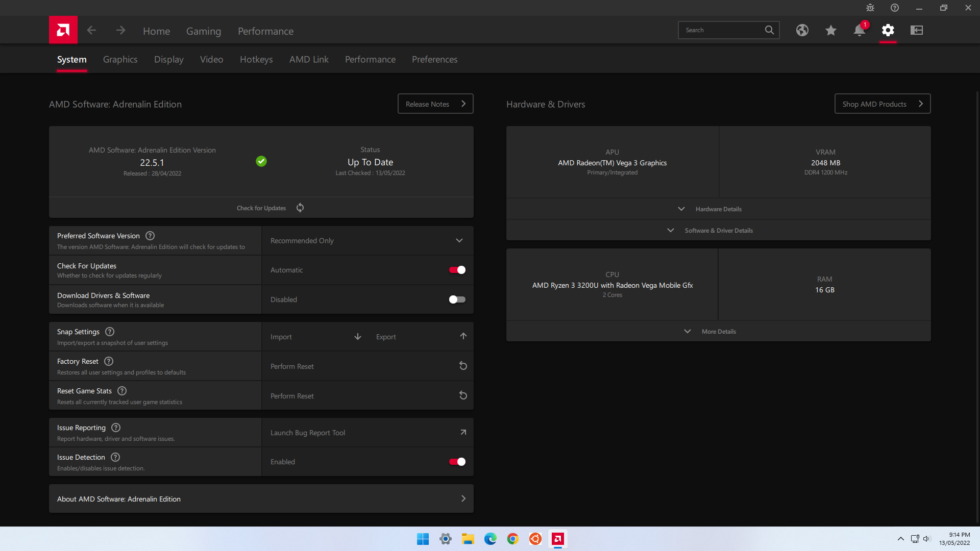Toggle automatic Check For Updates switch

click(457, 270)
